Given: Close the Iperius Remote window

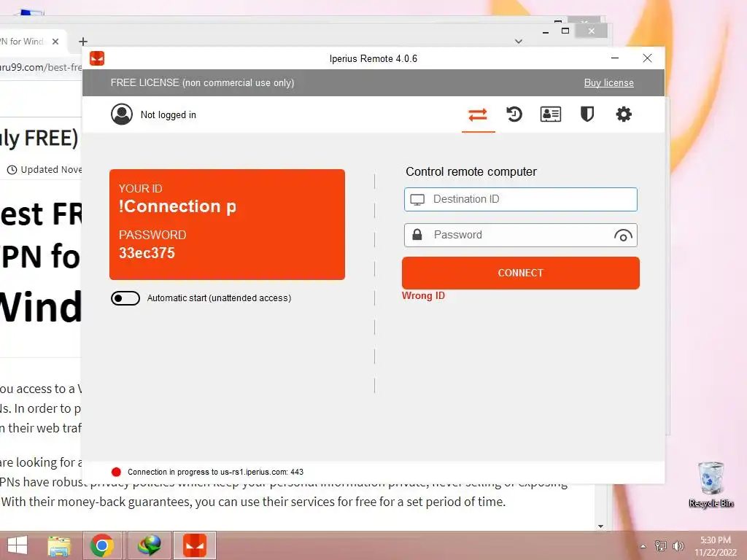Looking at the screenshot, I should (x=647, y=58).
